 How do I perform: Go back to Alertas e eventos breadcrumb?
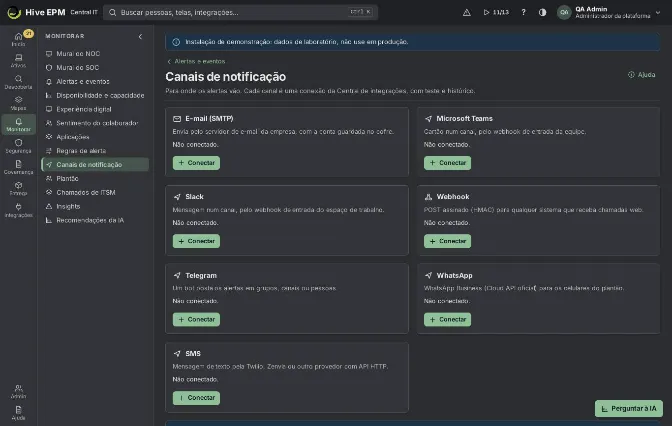[x=196, y=61]
